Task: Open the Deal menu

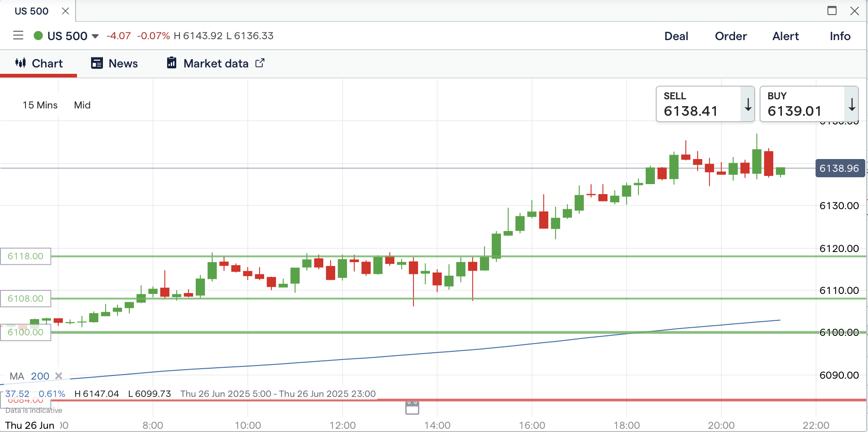Action: pyautogui.click(x=676, y=36)
